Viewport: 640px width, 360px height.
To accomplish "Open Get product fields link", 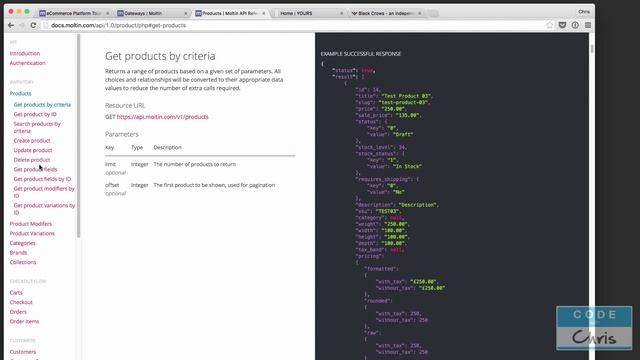I will tap(36, 169).
